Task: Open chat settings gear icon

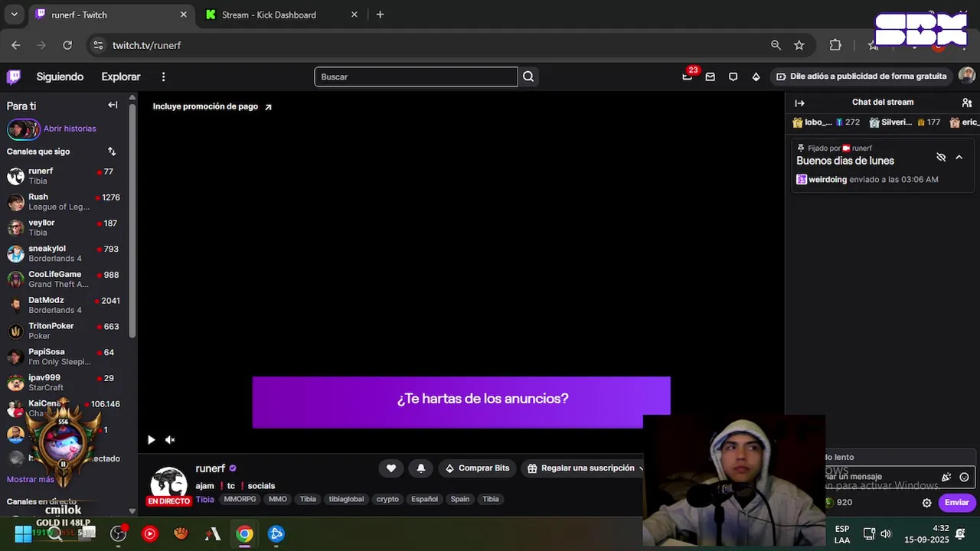Action: 926,503
